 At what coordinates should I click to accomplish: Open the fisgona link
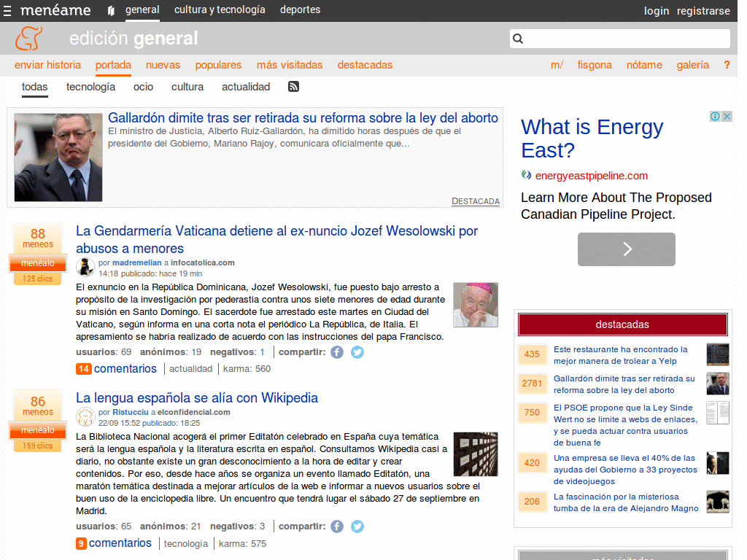pos(595,65)
